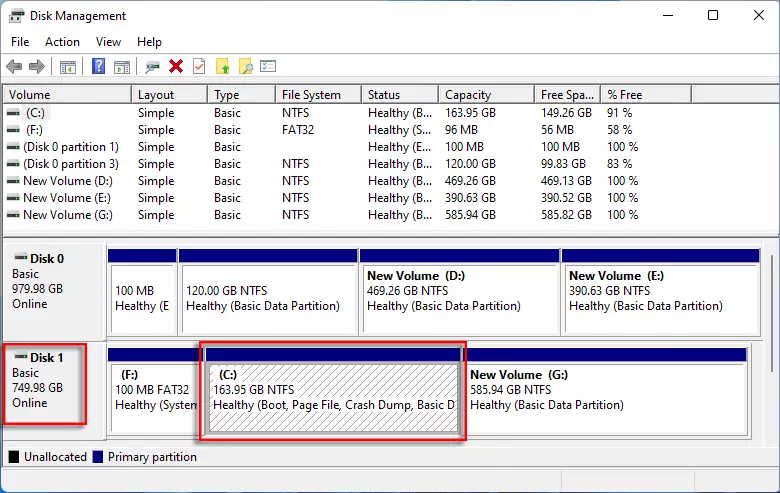The width and height of the screenshot is (780, 493).
Task: Click the folder with green arrow icon
Action: pos(222,67)
